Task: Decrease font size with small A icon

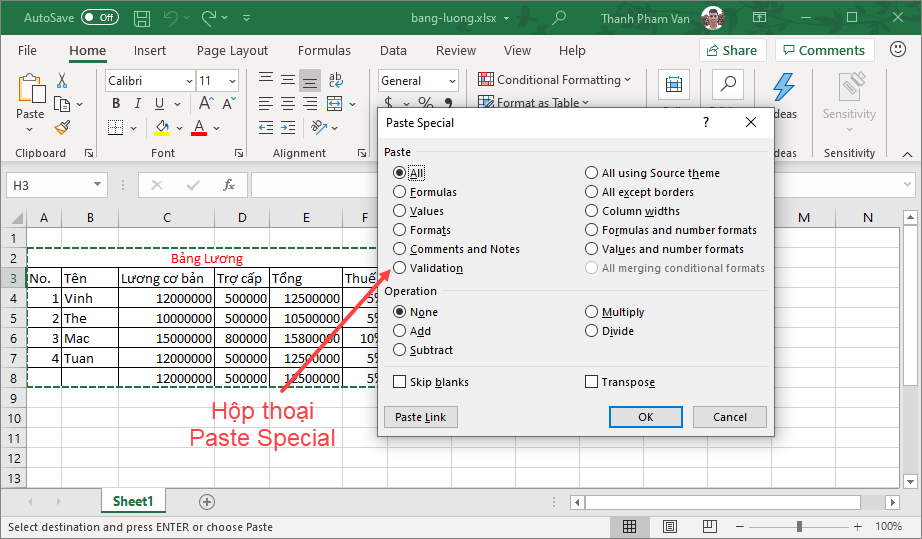Action: 229,103
